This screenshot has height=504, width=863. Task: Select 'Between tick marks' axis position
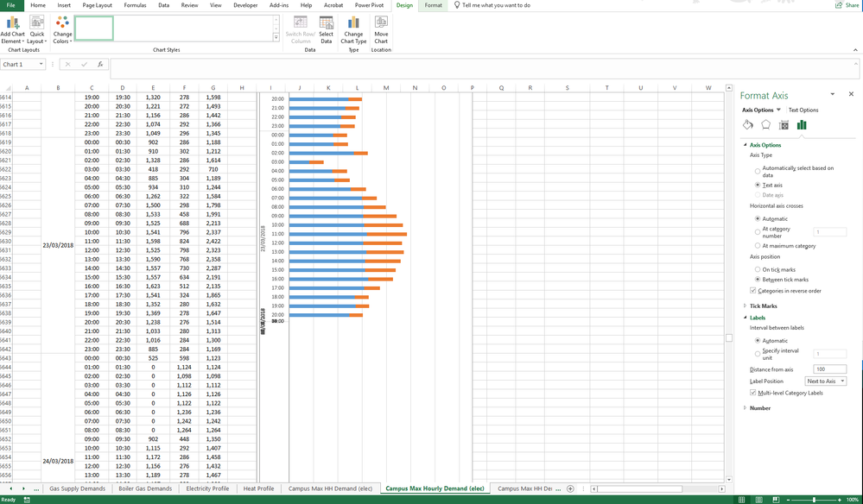click(x=758, y=280)
